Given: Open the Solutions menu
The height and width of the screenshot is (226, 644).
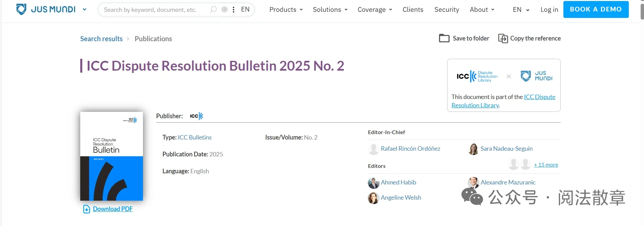Looking at the screenshot, I should pos(330,9).
